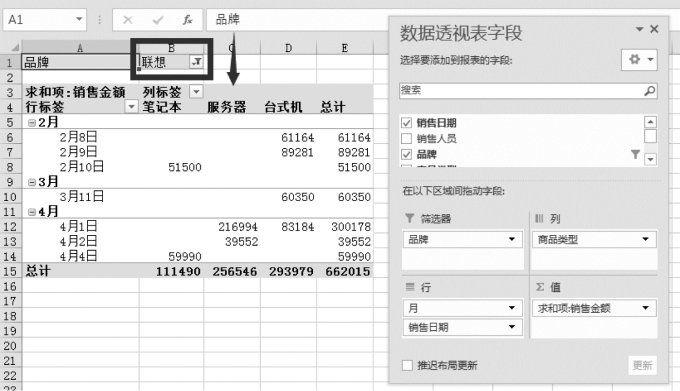Viewport: 680px width, 391px height.
Task: Open the Insert Function fx button
Action: 187,20
